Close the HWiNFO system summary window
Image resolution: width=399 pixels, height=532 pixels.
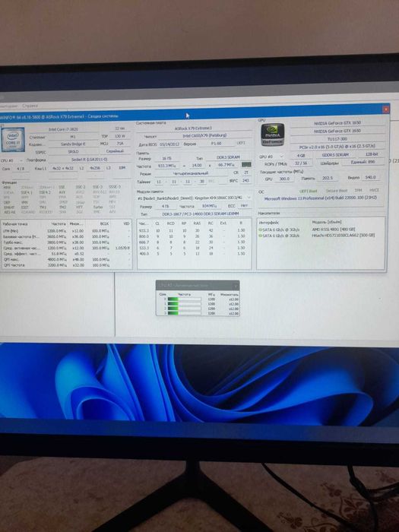coord(385,109)
